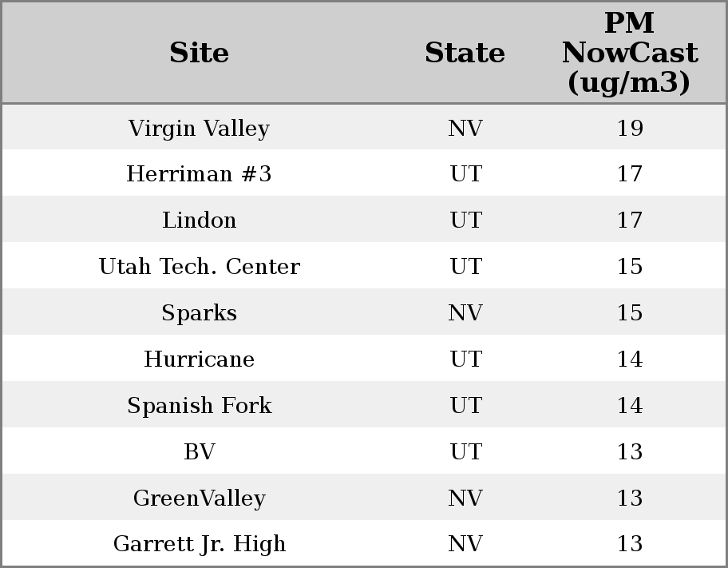Click Utah Tech. Center's value 15
This screenshot has height=568, width=728.
(630, 267)
